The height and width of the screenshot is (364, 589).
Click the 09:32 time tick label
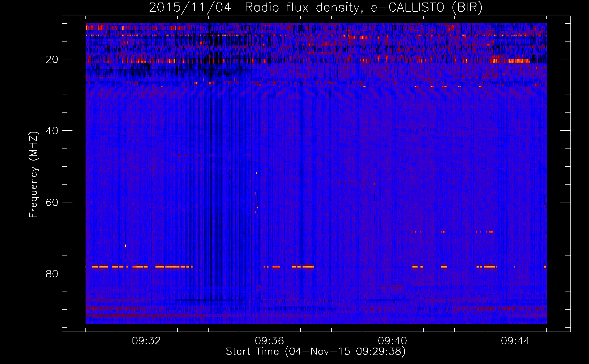(x=147, y=341)
